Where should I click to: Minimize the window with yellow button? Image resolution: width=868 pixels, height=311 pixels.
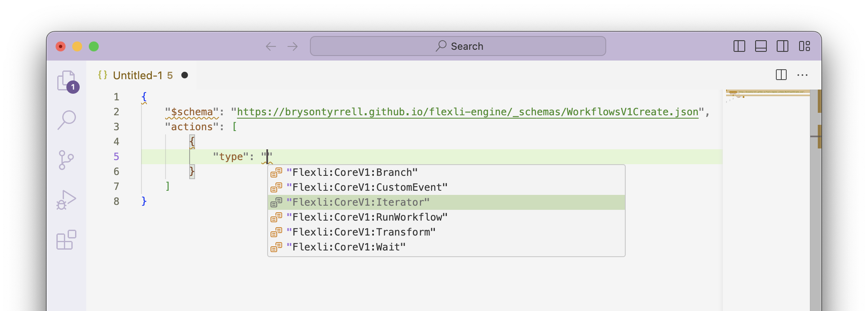[x=77, y=46]
